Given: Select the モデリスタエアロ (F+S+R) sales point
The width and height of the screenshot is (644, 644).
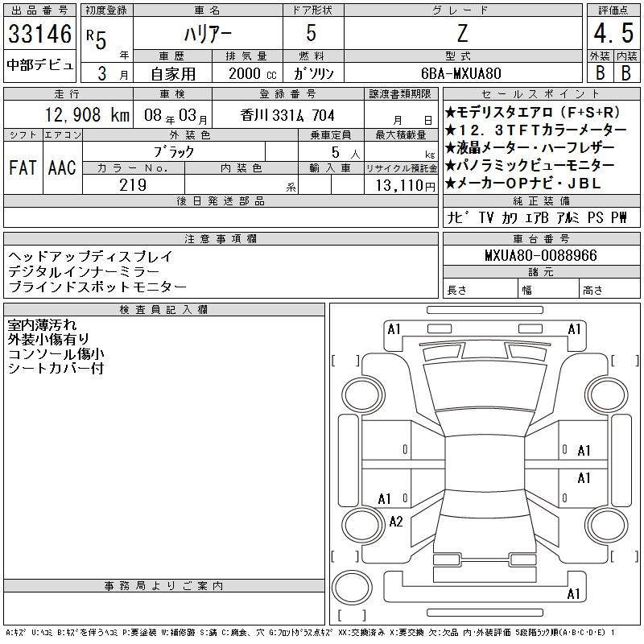Looking at the screenshot, I should click(x=533, y=112).
